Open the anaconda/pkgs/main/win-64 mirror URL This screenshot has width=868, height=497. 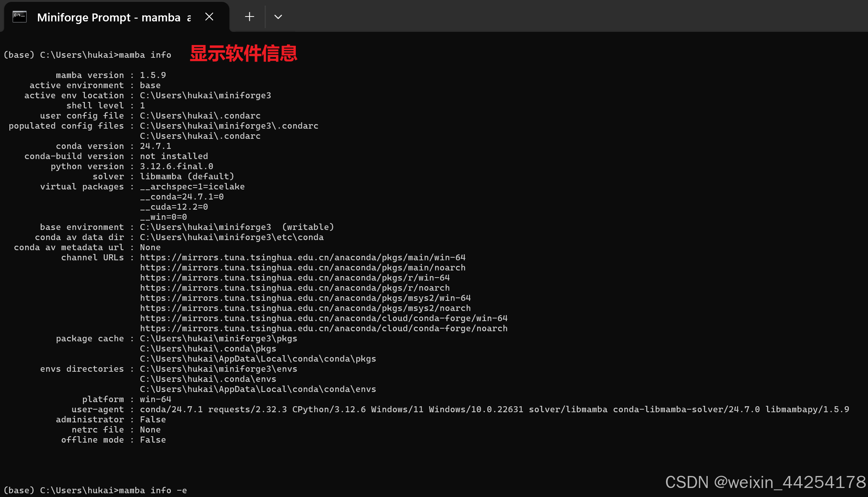(x=303, y=257)
